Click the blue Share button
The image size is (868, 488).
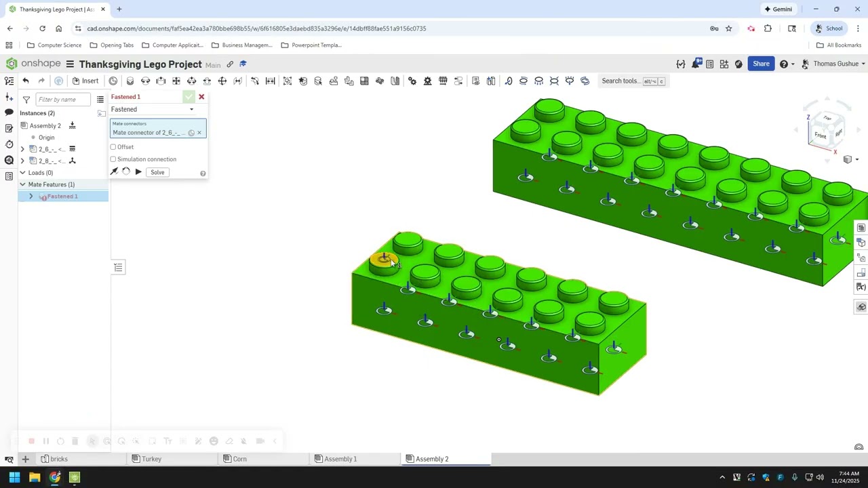[x=761, y=64]
